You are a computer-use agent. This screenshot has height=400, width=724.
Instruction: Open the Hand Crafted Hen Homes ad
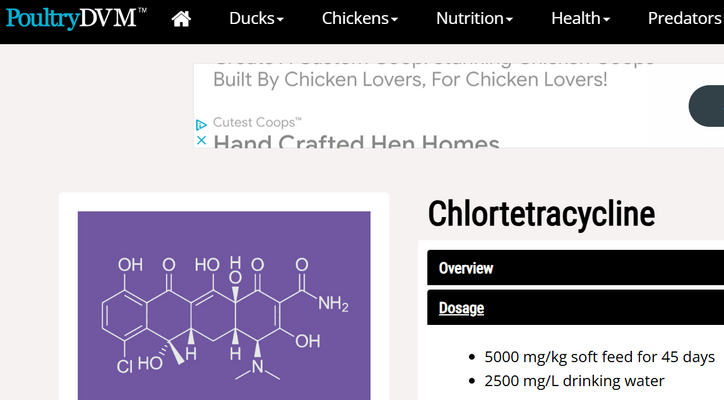pyautogui.click(x=356, y=141)
